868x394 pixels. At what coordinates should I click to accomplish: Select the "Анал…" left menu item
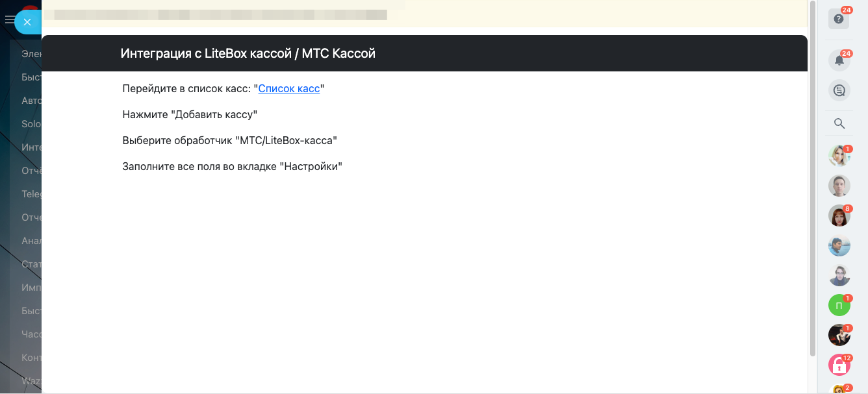point(31,241)
